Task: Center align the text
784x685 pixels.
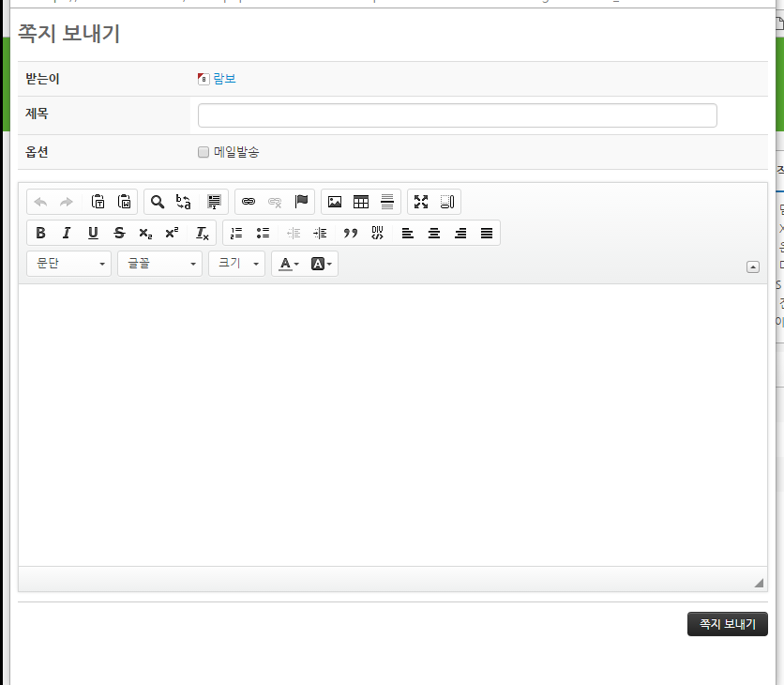Action: pos(434,233)
